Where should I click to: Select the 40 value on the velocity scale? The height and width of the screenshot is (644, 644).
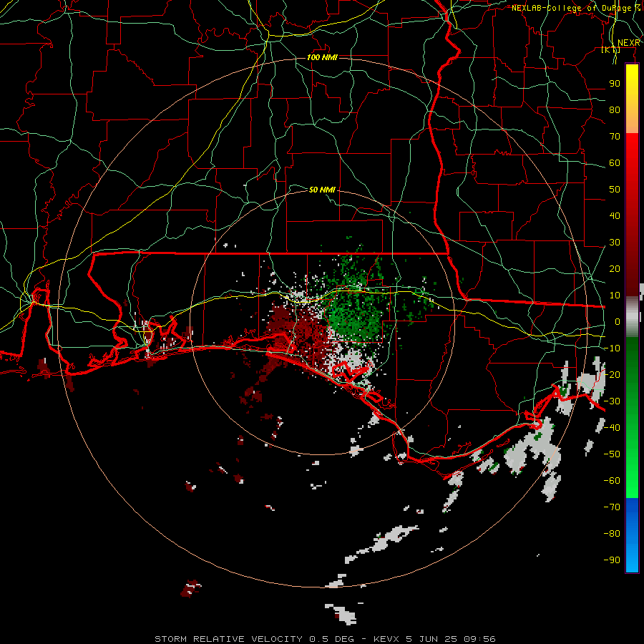(x=615, y=215)
